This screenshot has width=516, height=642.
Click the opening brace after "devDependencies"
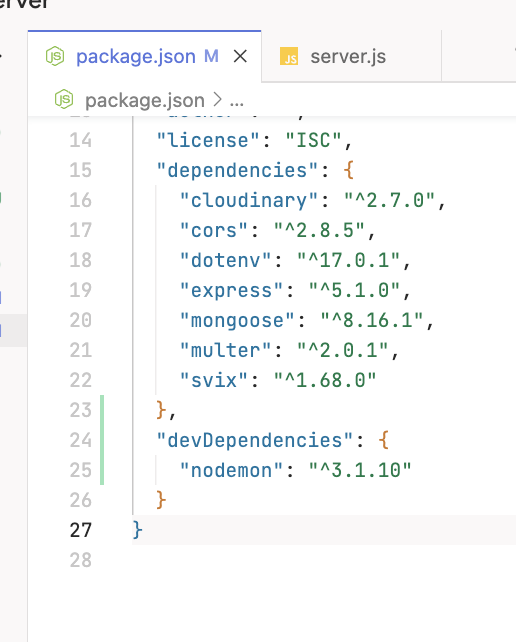pos(383,441)
